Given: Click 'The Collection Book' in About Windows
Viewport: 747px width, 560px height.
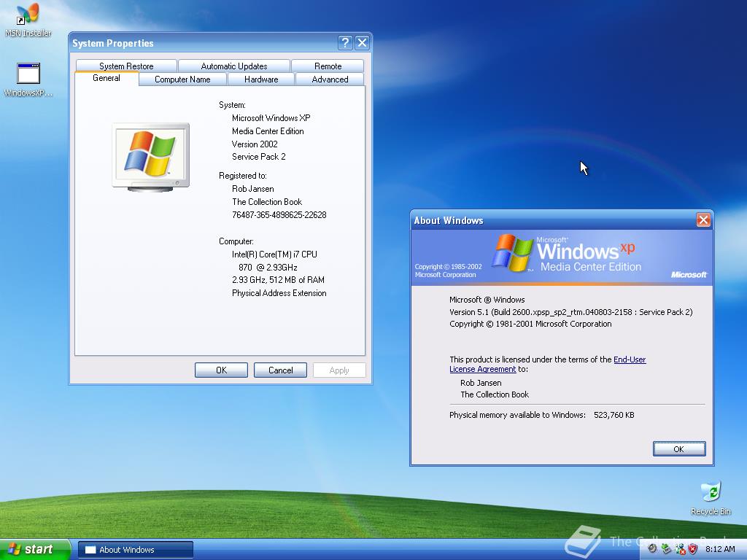Looking at the screenshot, I should click(x=495, y=394).
